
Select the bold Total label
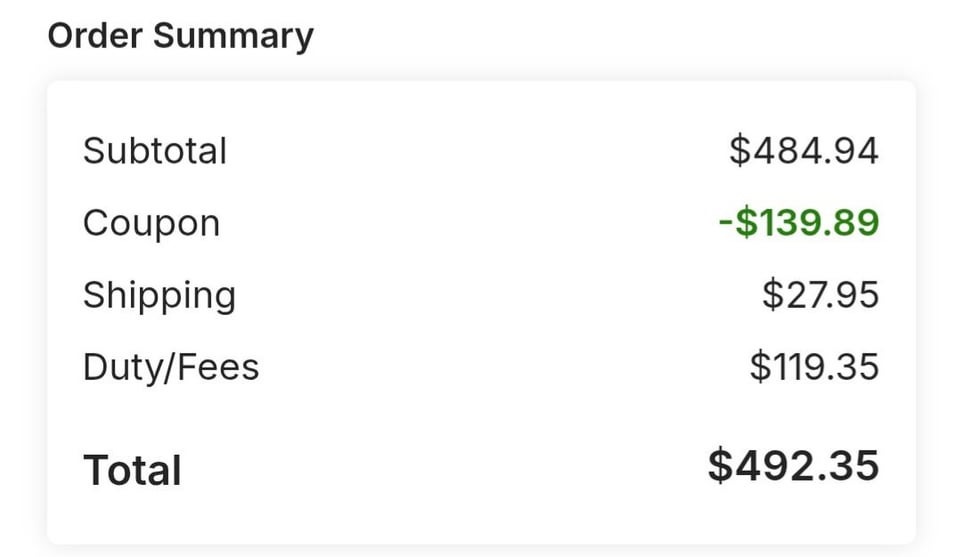132,470
